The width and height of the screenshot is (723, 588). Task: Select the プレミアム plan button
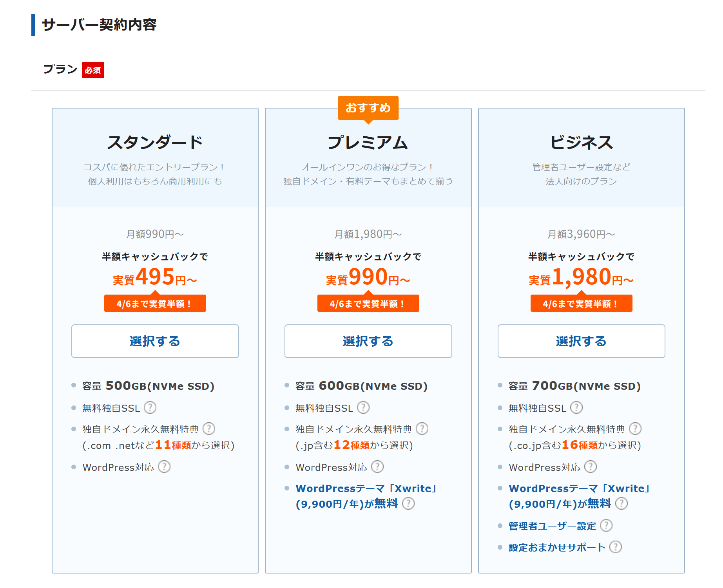368,341
